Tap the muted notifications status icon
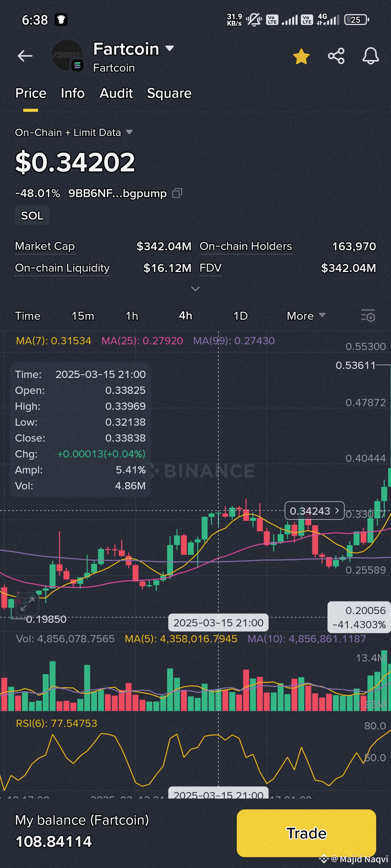The height and width of the screenshot is (868, 391). point(254,20)
